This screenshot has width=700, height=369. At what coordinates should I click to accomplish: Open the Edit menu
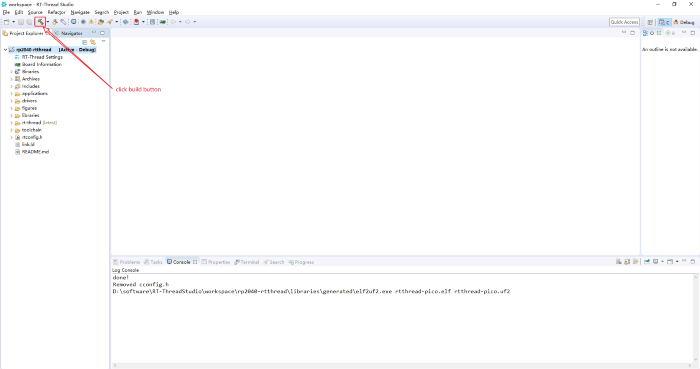19,12
